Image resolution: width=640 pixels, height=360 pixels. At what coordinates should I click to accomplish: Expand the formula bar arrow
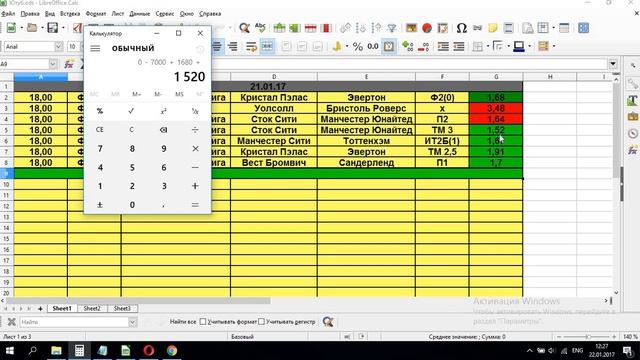(613, 64)
